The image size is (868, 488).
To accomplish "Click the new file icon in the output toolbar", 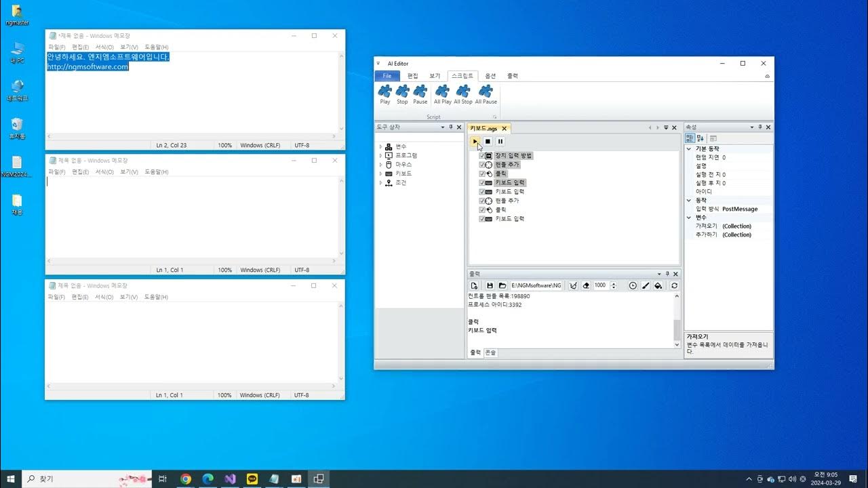I will (x=475, y=285).
